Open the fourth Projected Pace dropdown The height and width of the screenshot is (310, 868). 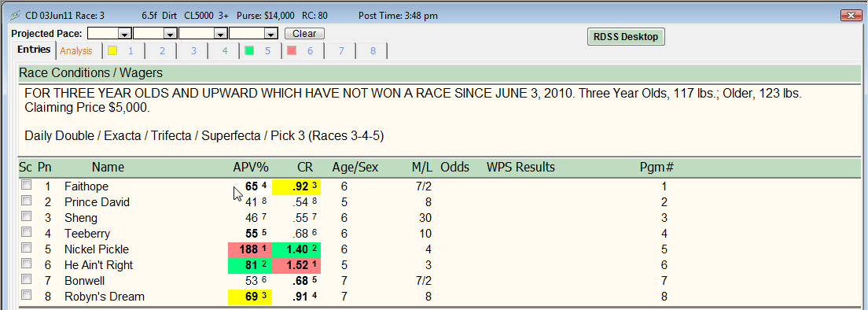tap(272, 34)
